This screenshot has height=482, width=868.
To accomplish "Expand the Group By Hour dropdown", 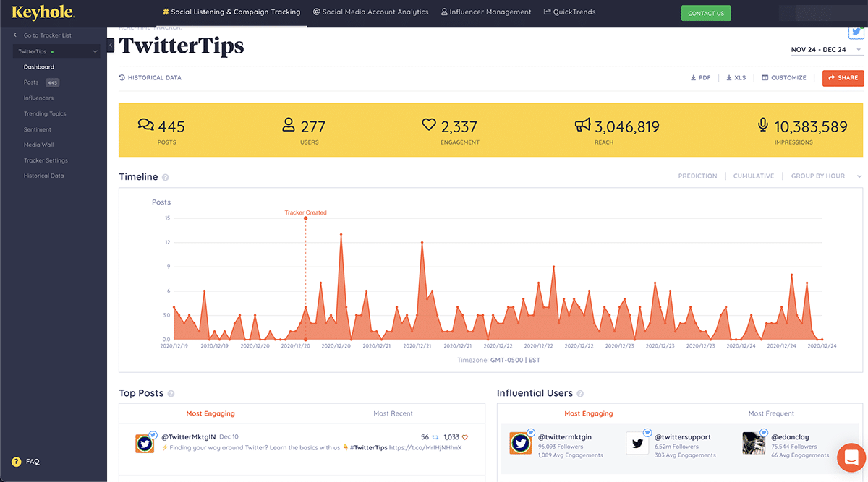I will tap(826, 176).
